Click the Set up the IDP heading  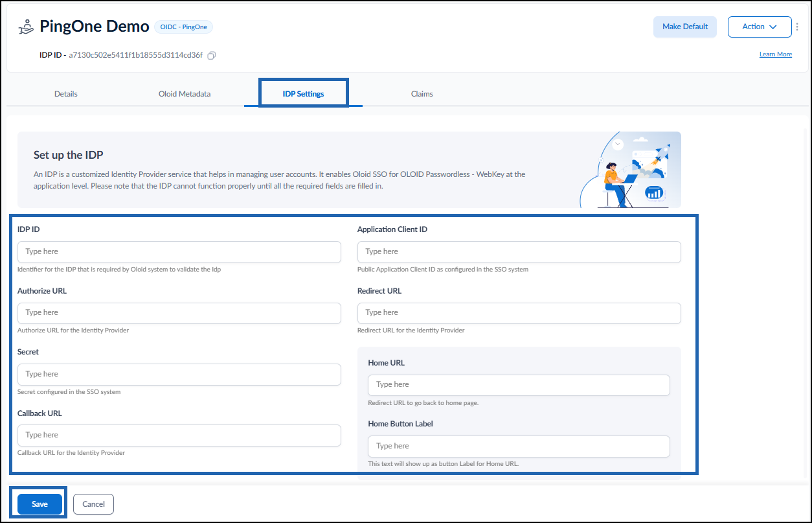[69, 155]
